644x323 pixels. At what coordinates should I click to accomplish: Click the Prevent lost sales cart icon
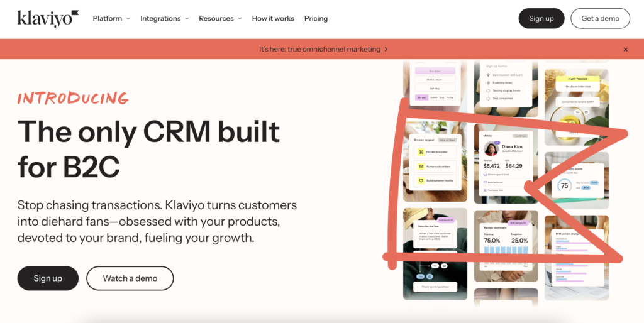point(421,152)
